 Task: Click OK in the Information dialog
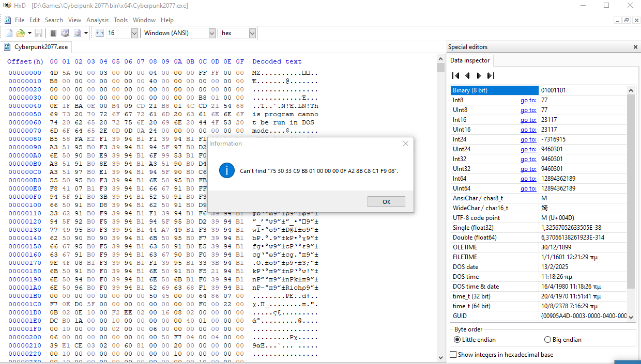point(386,202)
